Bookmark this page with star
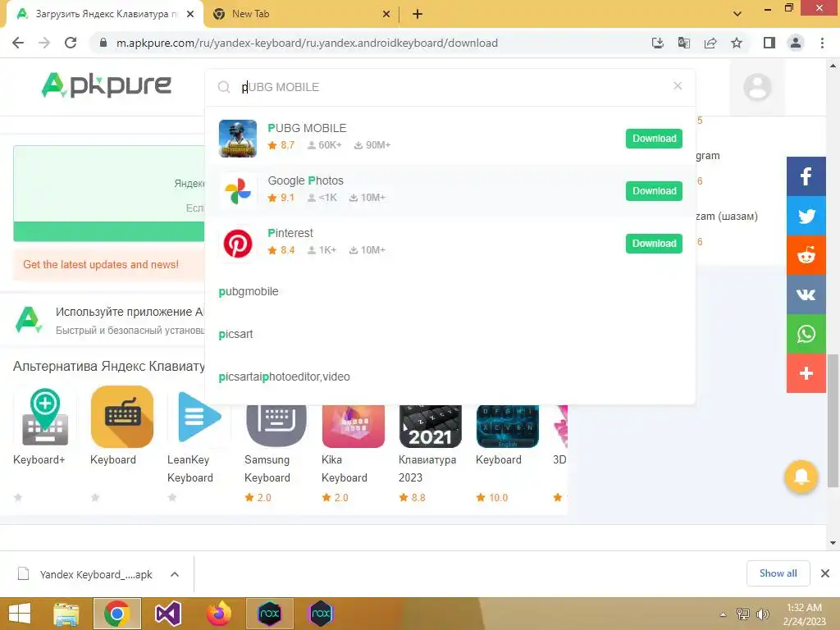Viewport: 840px width, 630px height. click(737, 43)
